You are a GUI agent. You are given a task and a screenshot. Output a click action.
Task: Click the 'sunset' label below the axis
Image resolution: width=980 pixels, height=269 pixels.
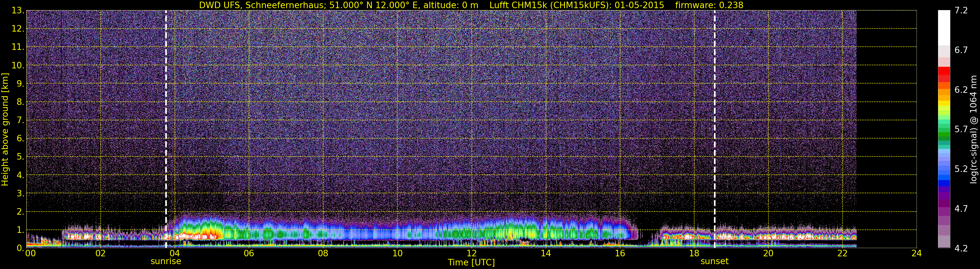(x=715, y=262)
